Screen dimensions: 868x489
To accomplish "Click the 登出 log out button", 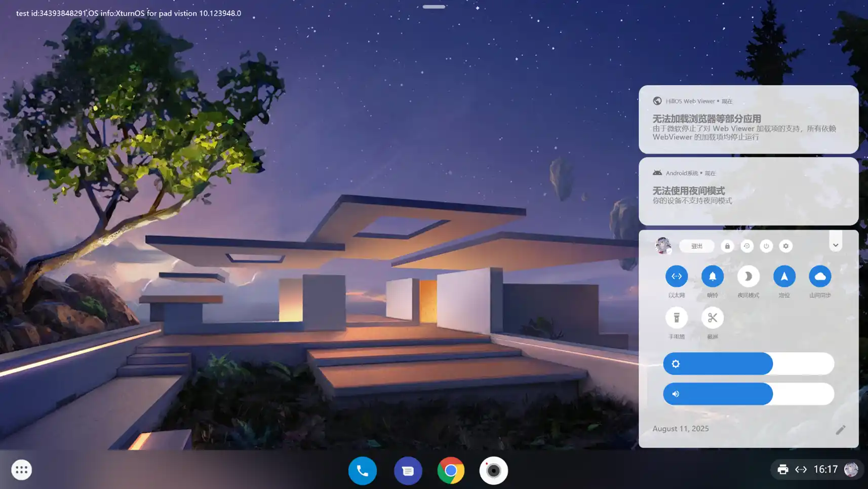I will coord(696,246).
